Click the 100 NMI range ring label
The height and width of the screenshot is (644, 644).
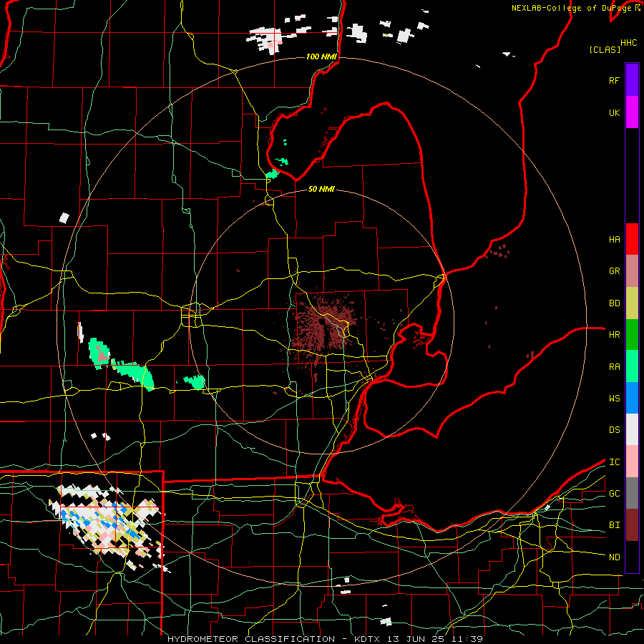tap(321, 57)
